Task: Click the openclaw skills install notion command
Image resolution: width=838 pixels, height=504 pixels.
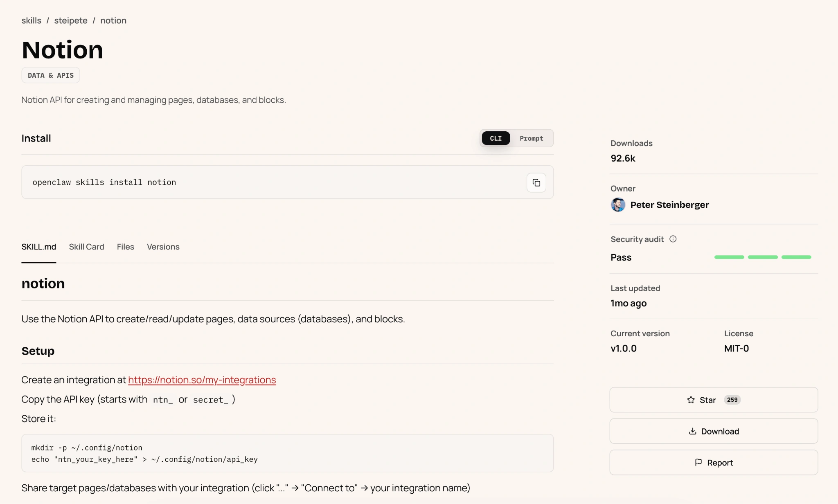Action: pos(104,182)
